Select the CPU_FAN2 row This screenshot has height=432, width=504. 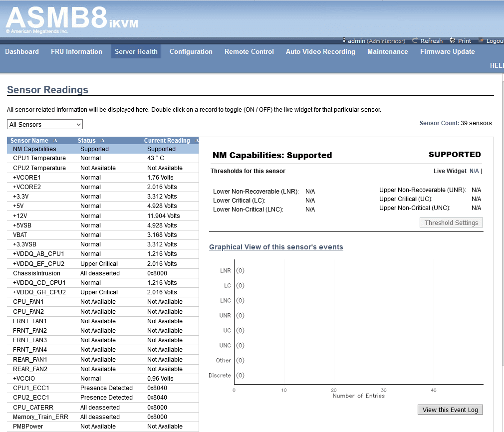point(103,311)
